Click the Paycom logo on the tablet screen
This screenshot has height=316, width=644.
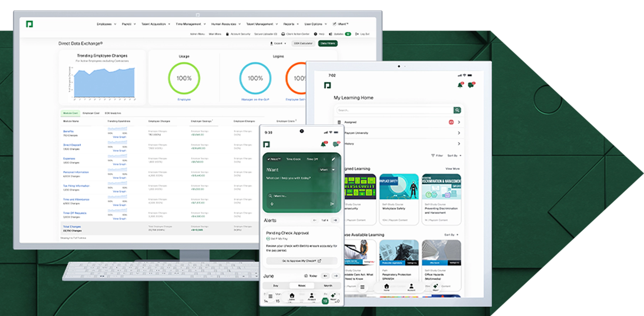pyautogui.click(x=327, y=85)
